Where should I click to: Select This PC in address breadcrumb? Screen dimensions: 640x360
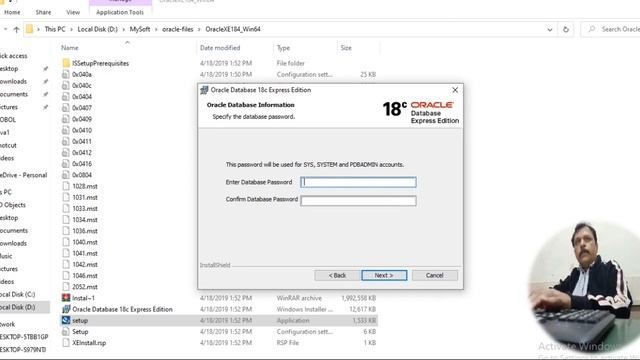coord(55,29)
